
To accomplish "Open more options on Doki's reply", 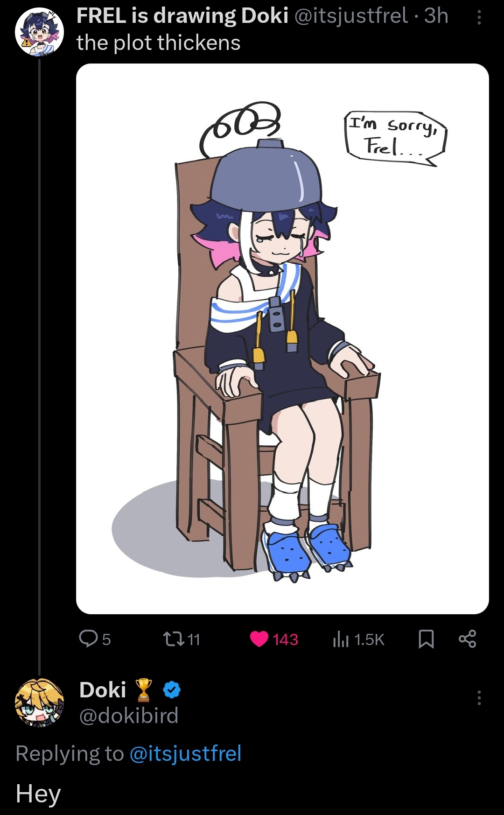I will pos(479,697).
